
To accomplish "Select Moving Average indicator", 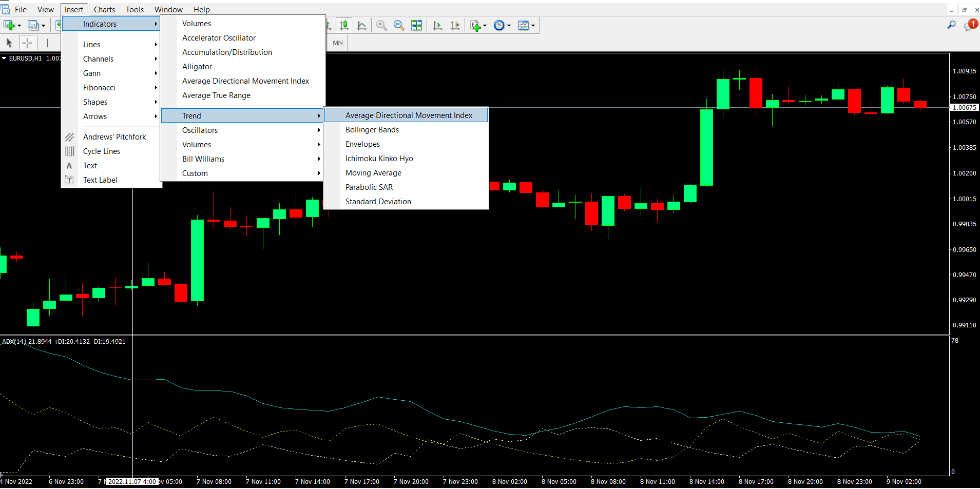I will 406,173.
